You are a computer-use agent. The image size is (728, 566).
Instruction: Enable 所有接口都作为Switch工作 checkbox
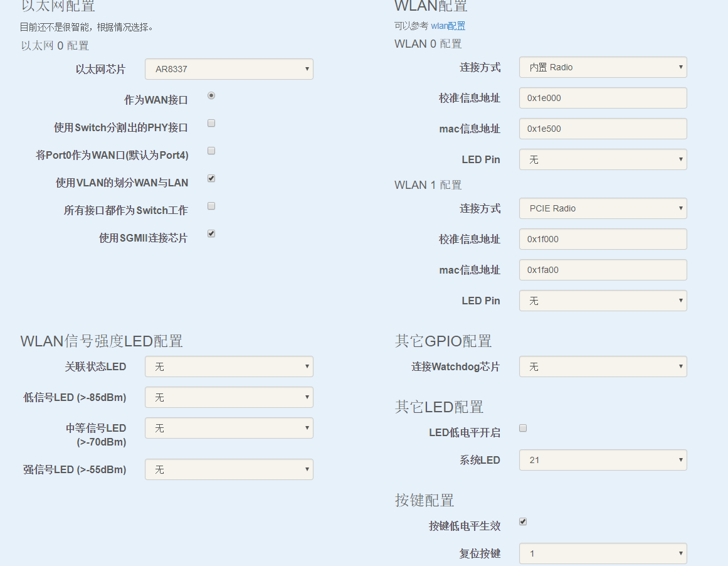211,206
